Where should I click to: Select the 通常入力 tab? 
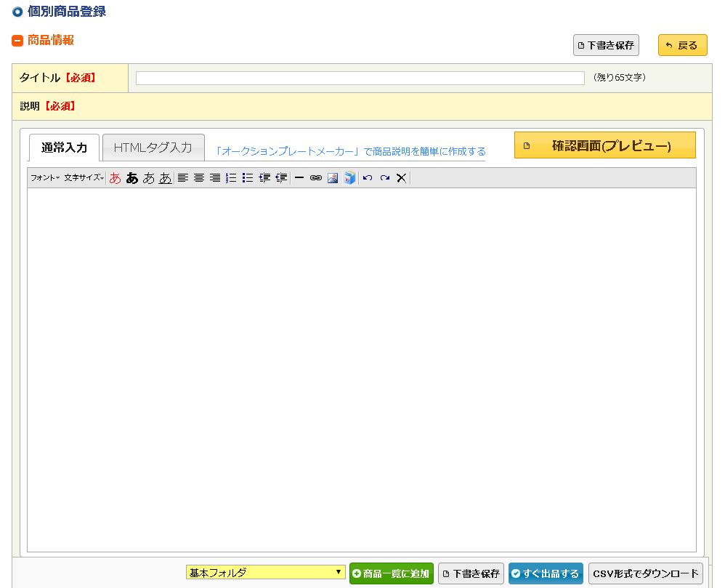pos(64,148)
